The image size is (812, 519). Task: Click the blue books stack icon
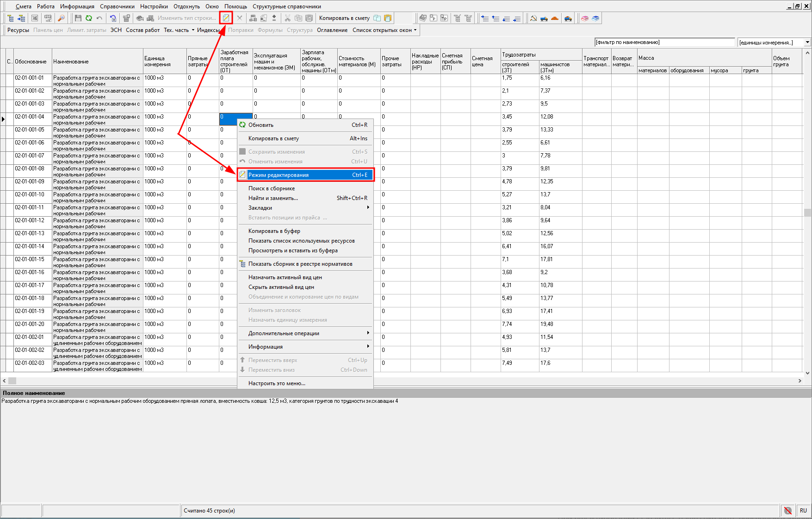click(595, 18)
